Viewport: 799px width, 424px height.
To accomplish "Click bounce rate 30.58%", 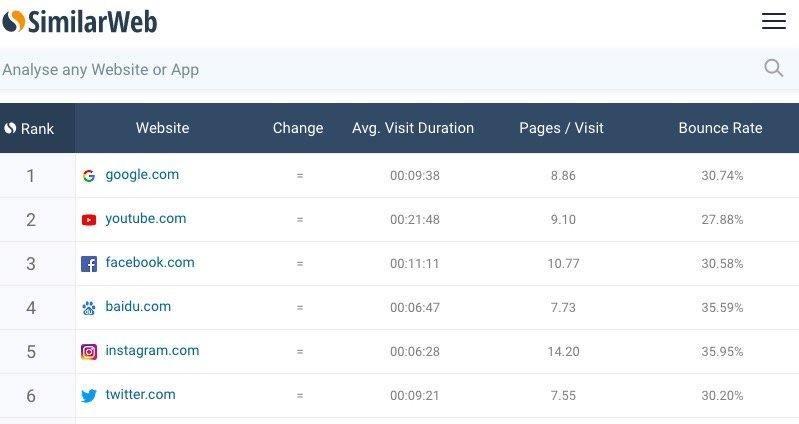I will point(722,263).
